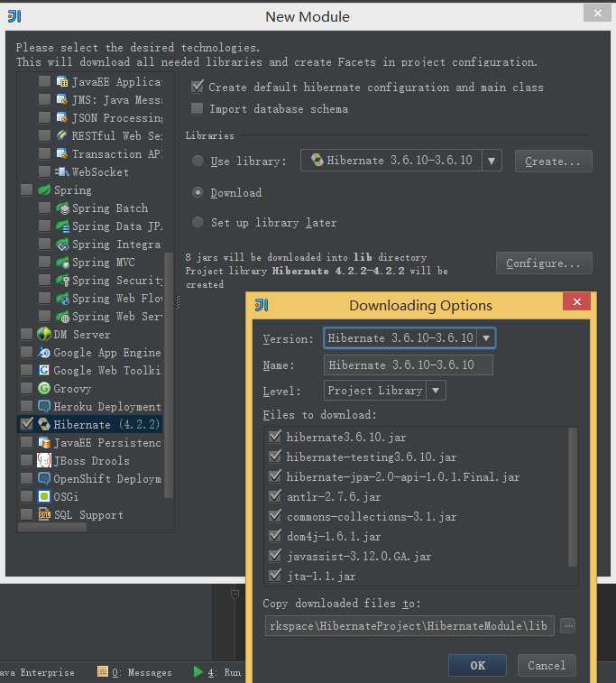Click the Spring MVC icon

(63, 263)
